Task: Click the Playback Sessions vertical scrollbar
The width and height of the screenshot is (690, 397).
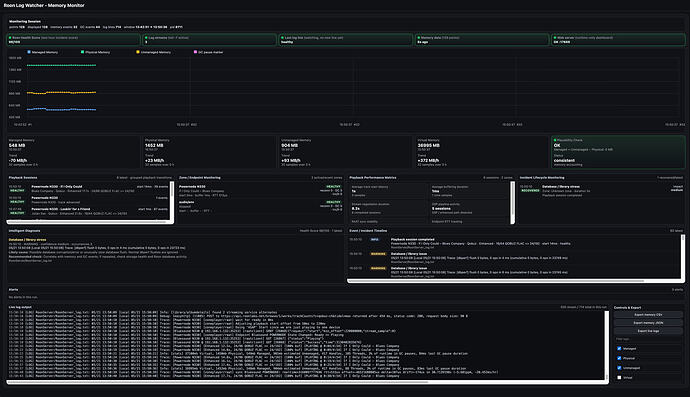Action: 172,200
